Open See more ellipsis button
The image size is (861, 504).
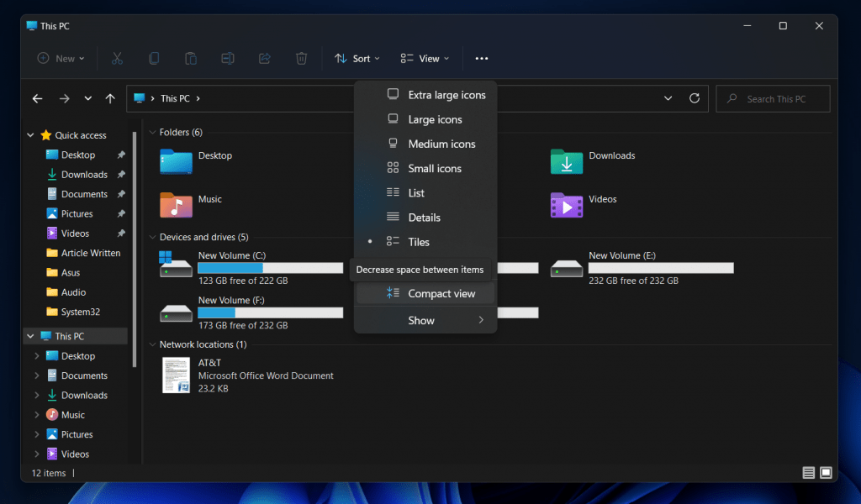(482, 59)
